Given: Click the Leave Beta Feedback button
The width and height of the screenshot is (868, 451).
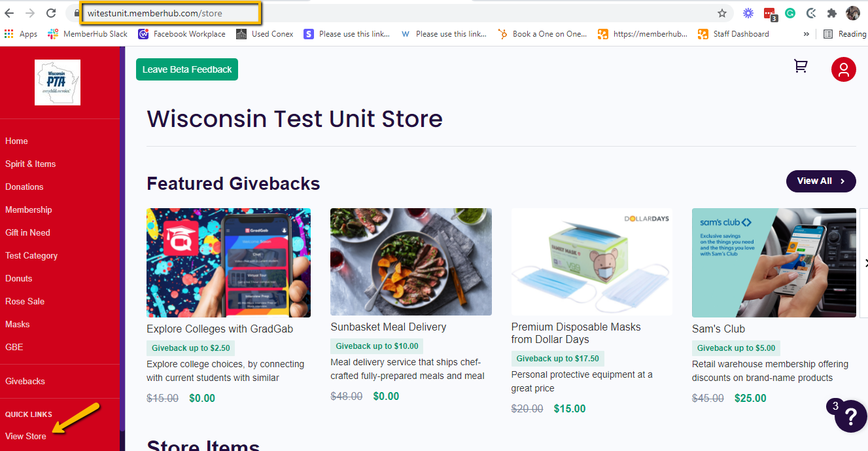Looking at the screenshot, I should tap(187, 69).
